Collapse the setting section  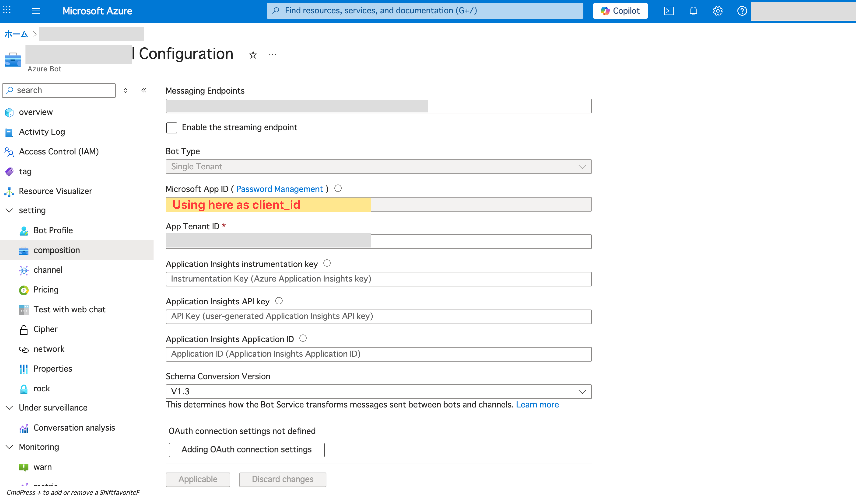point(9,210)
